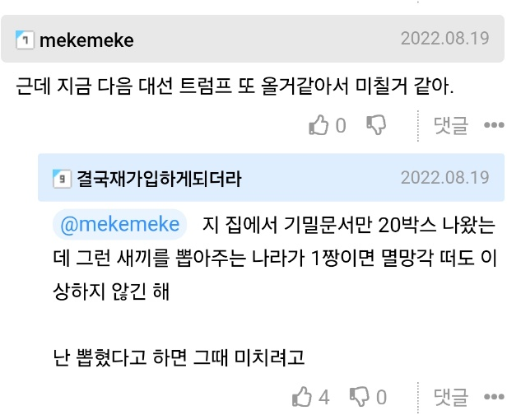Click the thumbs-up icon on 결국재가입하게되더라's reply

tap(302, 397)
